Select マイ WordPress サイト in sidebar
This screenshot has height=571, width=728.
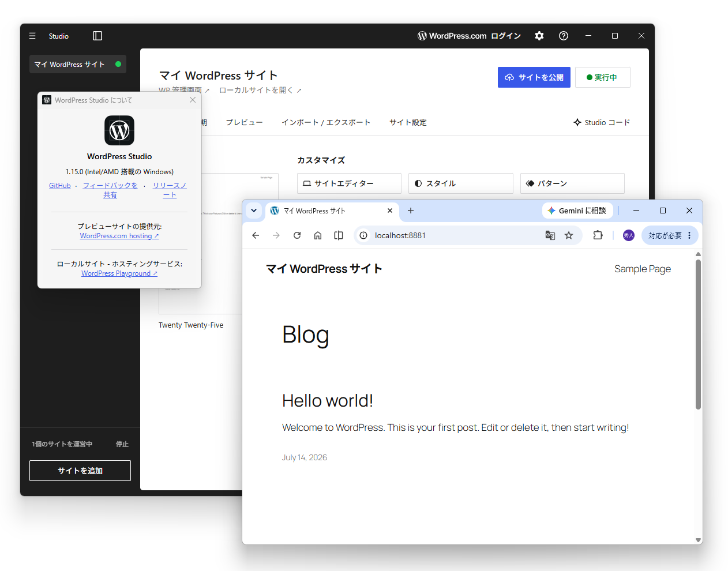[x=78, y=64]
